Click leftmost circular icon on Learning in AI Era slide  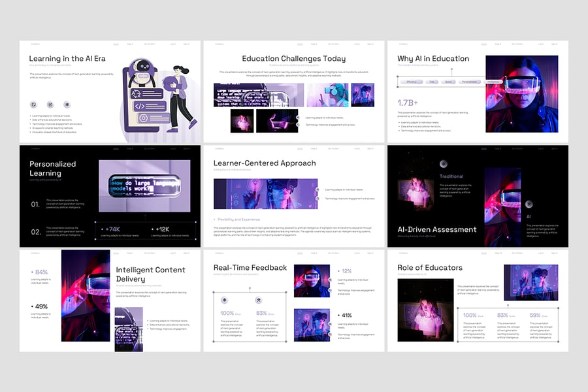click(33, 105)
